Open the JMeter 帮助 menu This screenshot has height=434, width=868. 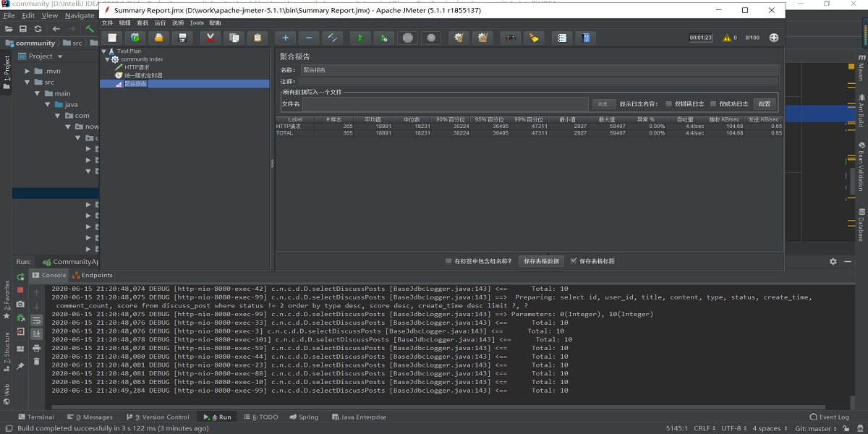point(216,23)
